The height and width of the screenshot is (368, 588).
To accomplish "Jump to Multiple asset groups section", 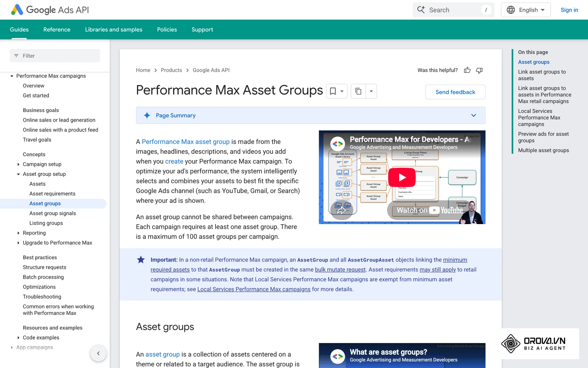I will (544, 151).
